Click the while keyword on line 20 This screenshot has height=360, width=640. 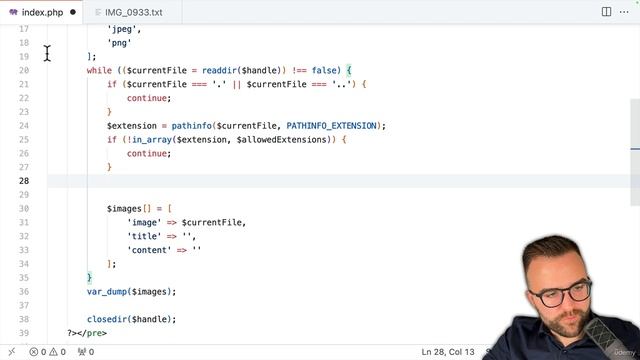(x=99, y=70)
